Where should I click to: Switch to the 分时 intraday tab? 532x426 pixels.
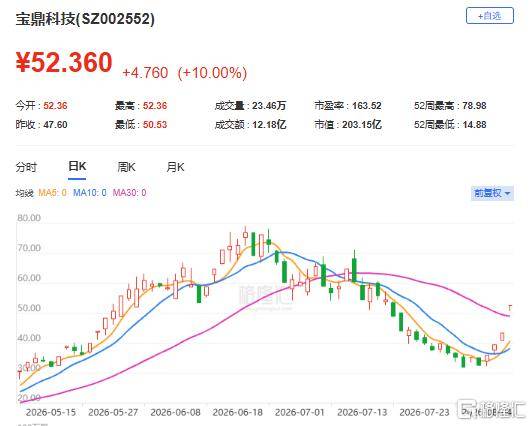[x=26, y=167]
